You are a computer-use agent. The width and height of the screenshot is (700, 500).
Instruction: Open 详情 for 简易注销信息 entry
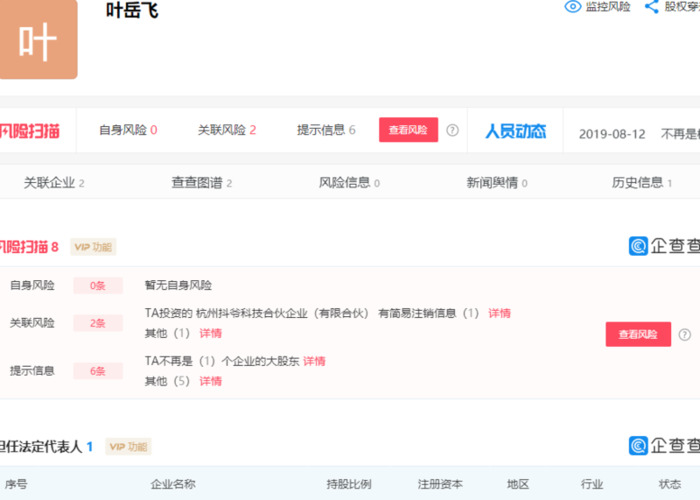pyautogui.click(x=499, y=313)
